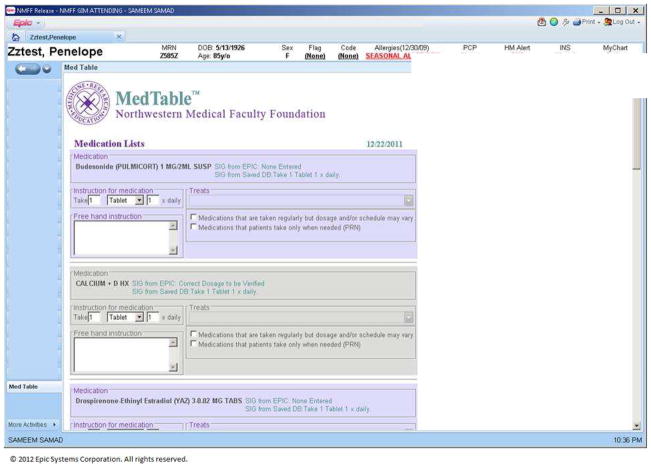
Task: Click Free hand instruction box for Budesonide
Action: tap(120, 237)
